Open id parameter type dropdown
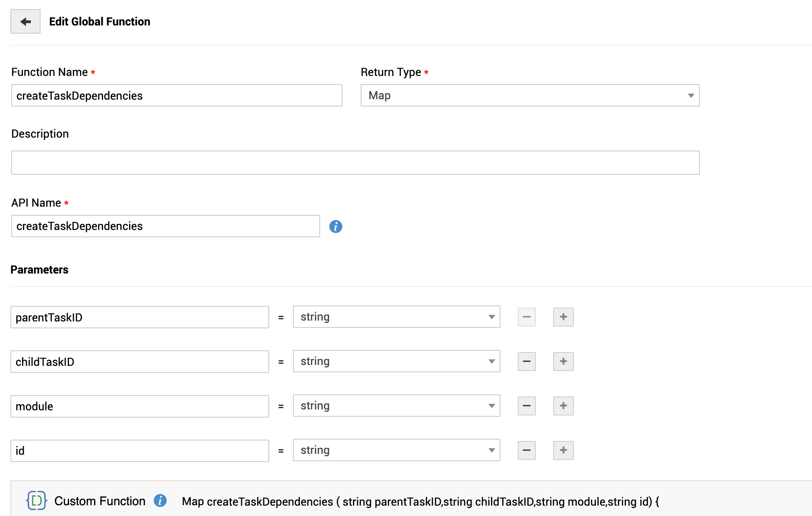Image resolution: width=812 pixels, height=516 pixels. coord(397,450)
